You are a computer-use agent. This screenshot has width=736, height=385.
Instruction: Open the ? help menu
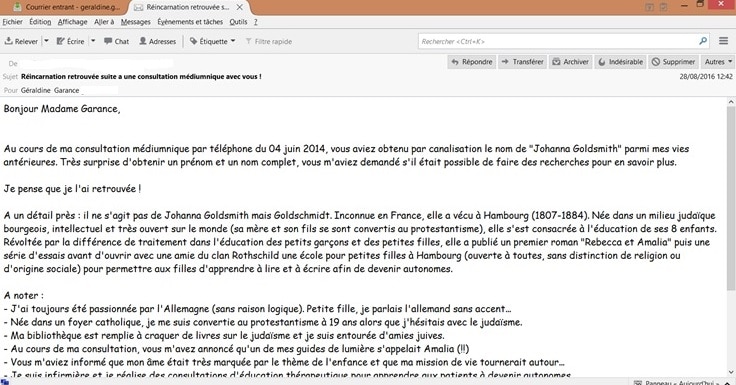pyautogui.click(x=255, y=22)
